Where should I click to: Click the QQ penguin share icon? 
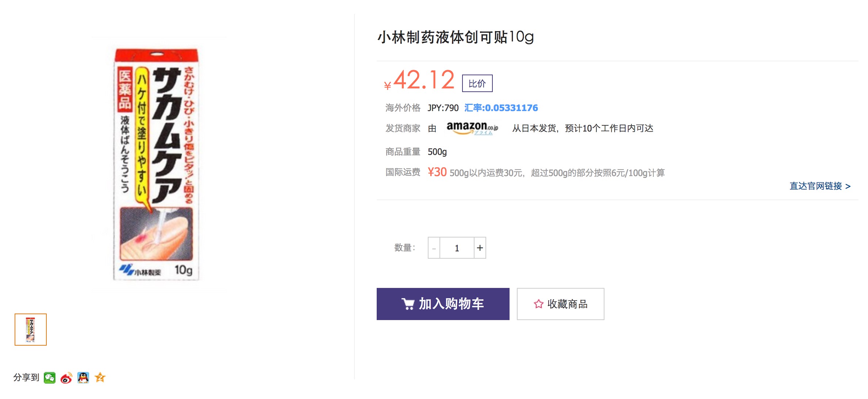coord(83,377)
